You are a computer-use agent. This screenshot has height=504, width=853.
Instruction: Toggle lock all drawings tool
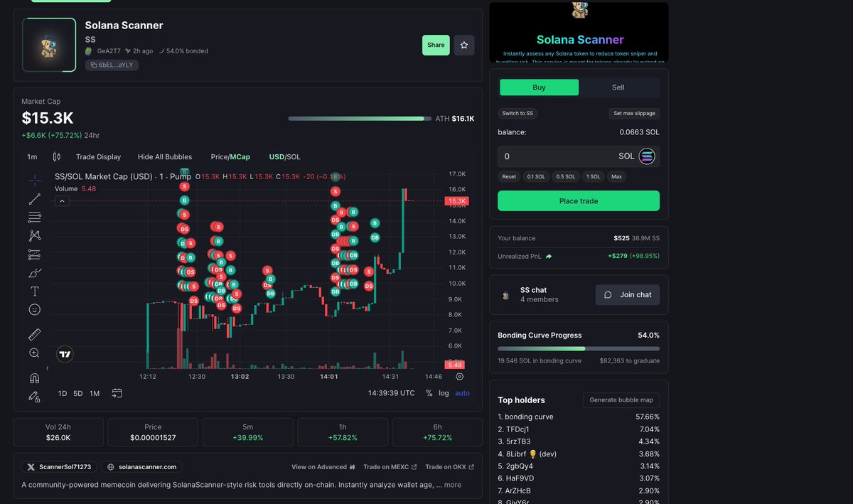click(34, 396)
